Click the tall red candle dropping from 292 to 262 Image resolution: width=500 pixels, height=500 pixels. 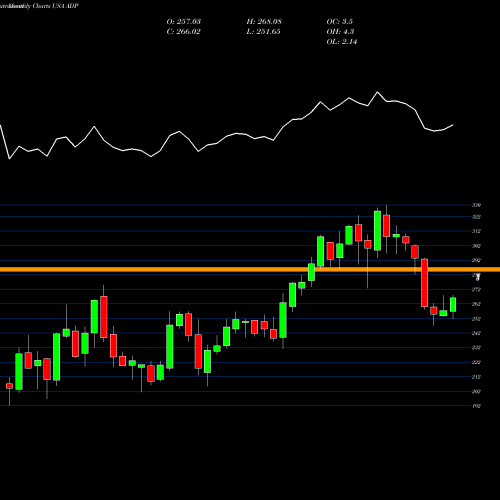click(x=424, y=283)
